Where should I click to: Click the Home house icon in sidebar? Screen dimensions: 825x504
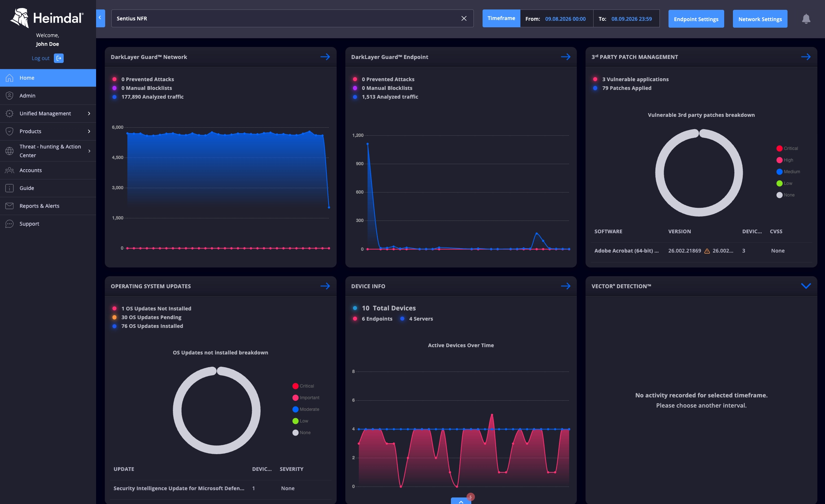[9, 78]
